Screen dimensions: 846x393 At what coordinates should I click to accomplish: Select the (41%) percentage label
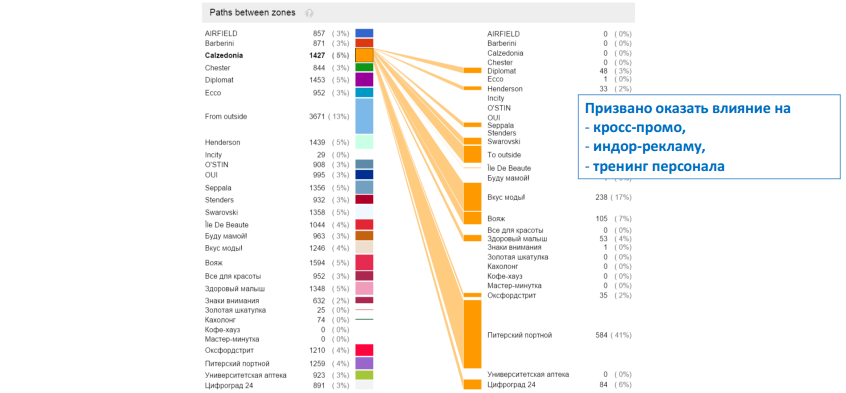pyautogui.click(x=621, y=335)
